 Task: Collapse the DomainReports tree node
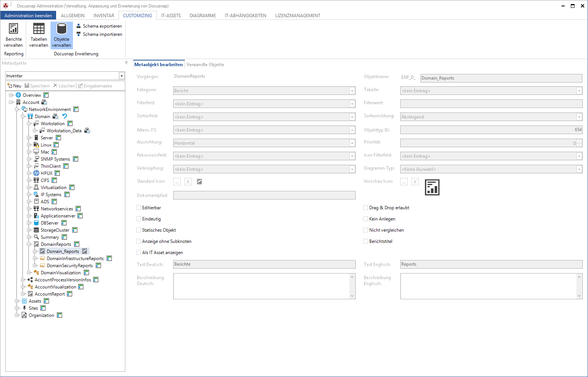[x=29, y=244]
